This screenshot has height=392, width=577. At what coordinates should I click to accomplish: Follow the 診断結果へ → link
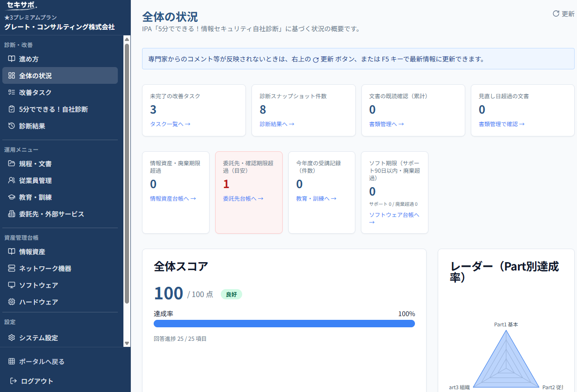(277, 124)
